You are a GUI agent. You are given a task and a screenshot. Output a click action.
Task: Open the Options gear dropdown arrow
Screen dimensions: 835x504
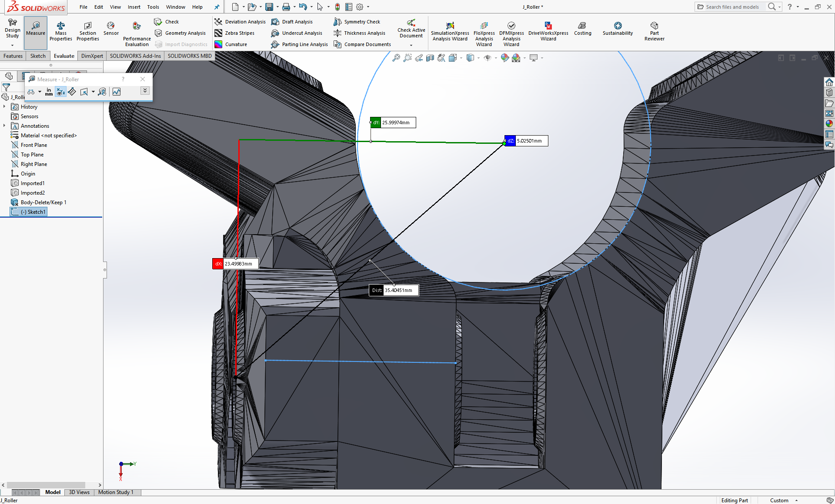tap(368, 7)
